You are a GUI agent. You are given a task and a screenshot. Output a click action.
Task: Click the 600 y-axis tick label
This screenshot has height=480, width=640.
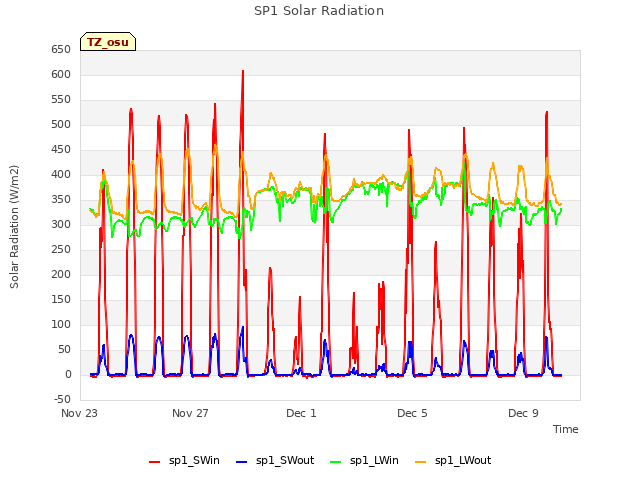[x=61, y=74]
